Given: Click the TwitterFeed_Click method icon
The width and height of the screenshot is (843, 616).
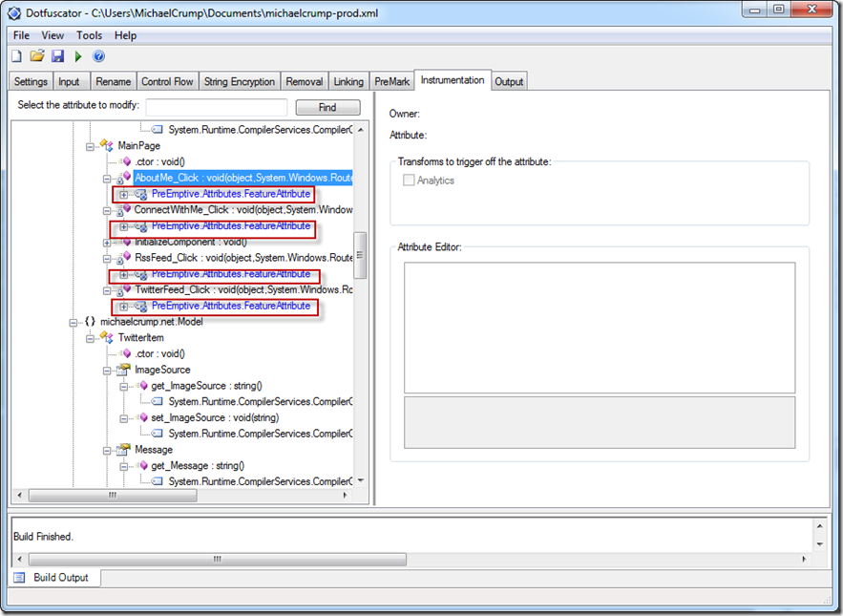Looking at the screenshot, I should [x=124, y=289].
